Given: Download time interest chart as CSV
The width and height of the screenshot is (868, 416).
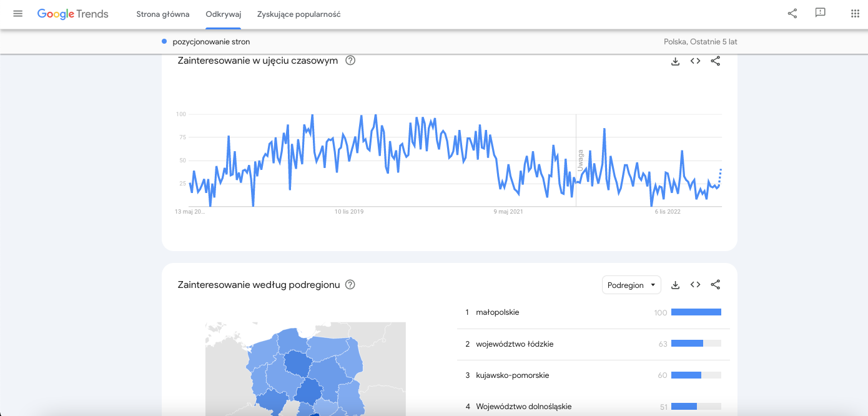Looking at the screenshot, I should coord(675,61).
